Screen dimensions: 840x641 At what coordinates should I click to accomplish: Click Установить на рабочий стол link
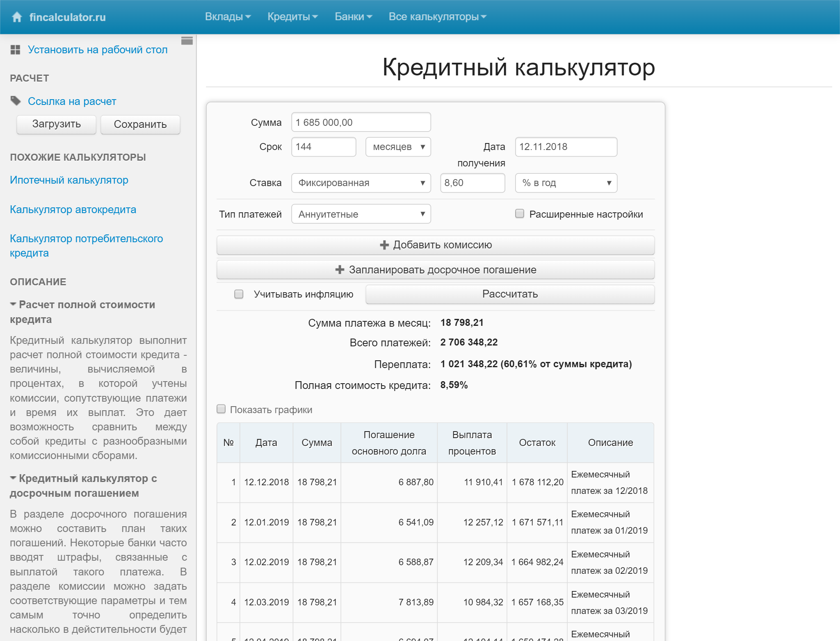coord(98,50)
